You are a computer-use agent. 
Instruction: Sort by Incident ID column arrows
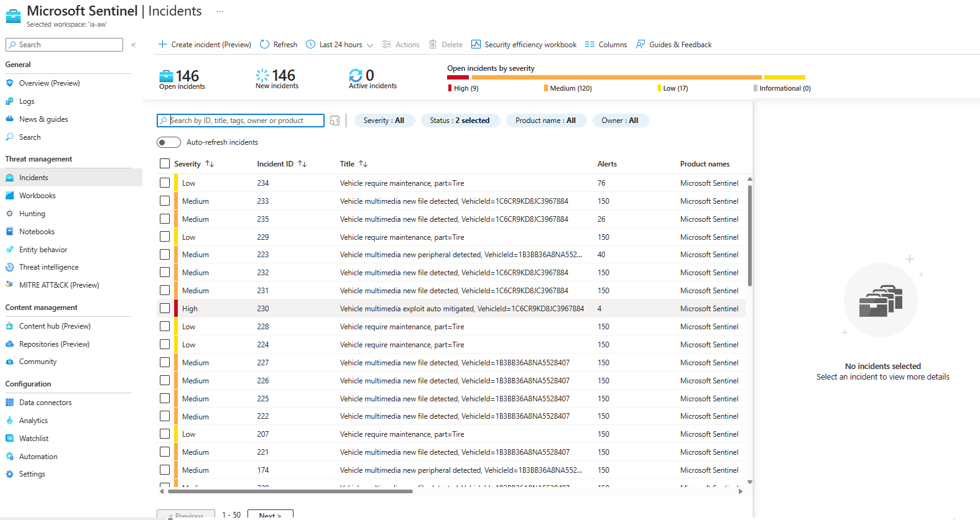(302, 164)
